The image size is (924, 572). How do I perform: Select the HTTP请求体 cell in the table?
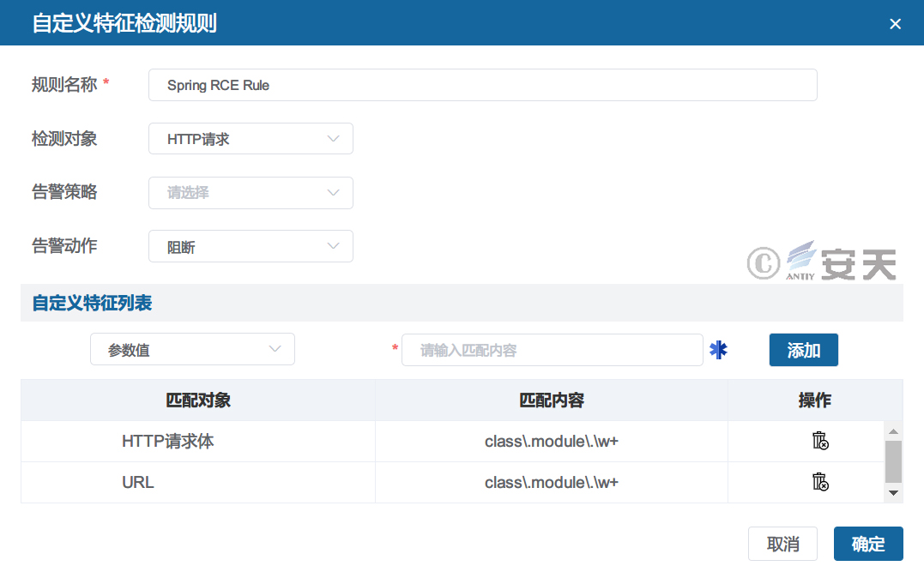point(168,442)
